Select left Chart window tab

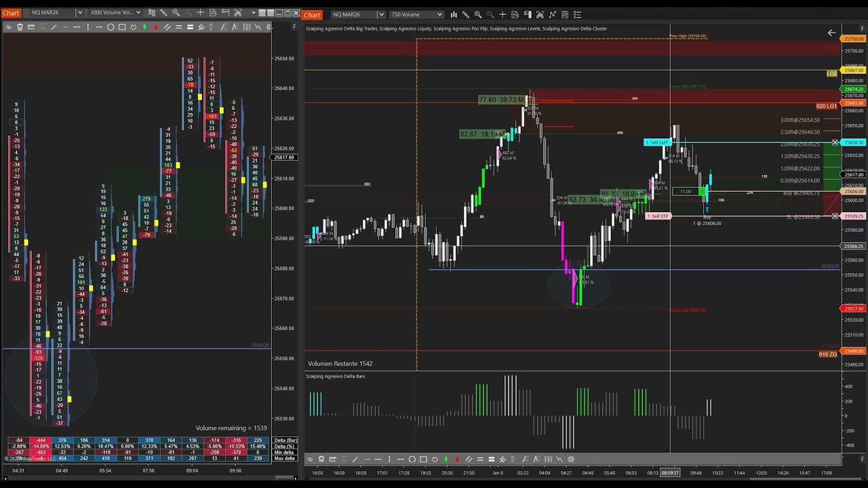point(10,13)
